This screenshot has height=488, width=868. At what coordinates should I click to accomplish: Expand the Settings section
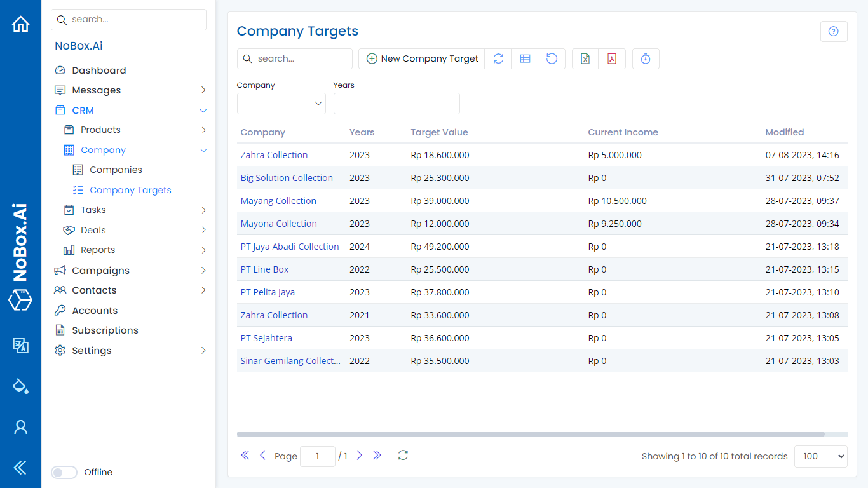click(x=92, y=350)
